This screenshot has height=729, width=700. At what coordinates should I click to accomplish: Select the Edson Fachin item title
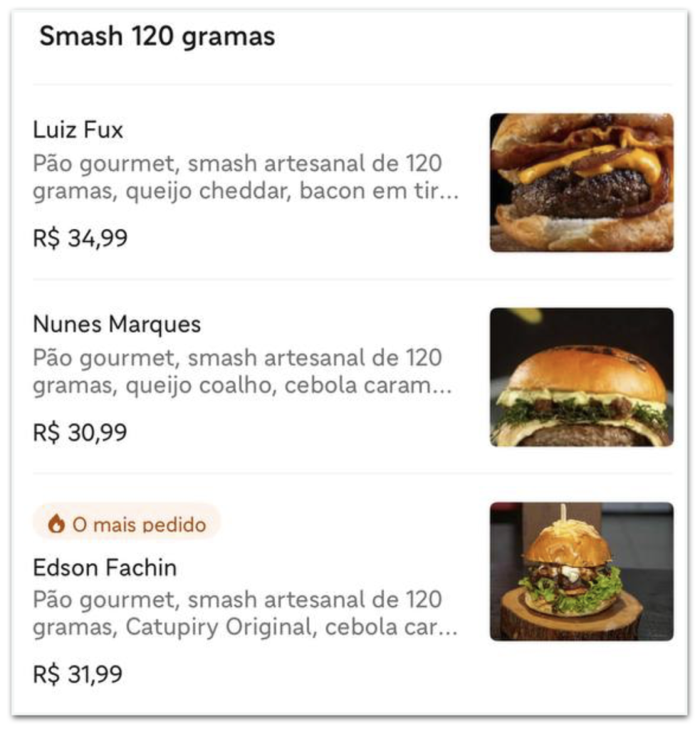(105, 567)
